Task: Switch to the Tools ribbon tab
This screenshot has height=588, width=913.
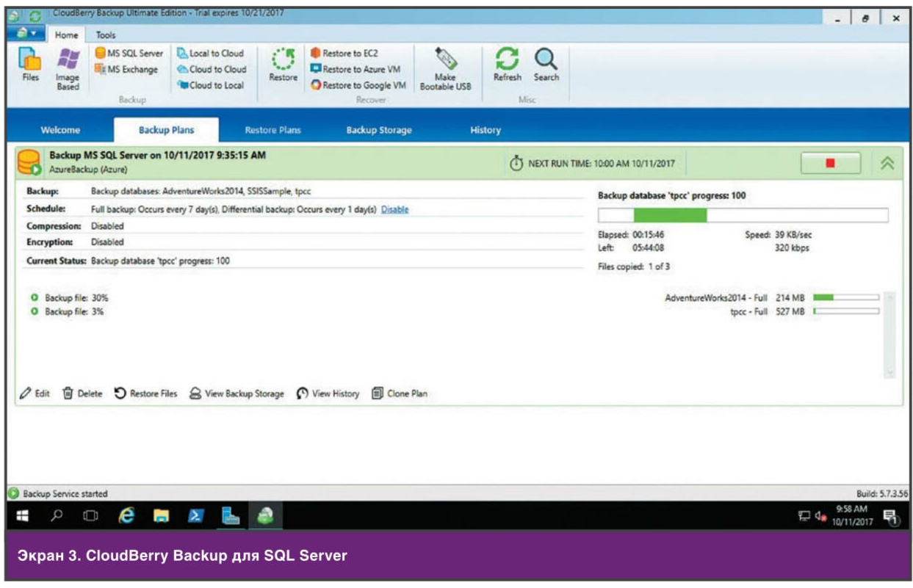Action: 106,35
